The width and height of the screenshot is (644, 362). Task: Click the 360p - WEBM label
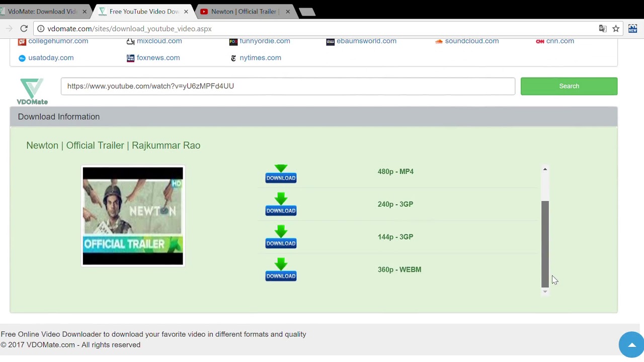[399, 269]
